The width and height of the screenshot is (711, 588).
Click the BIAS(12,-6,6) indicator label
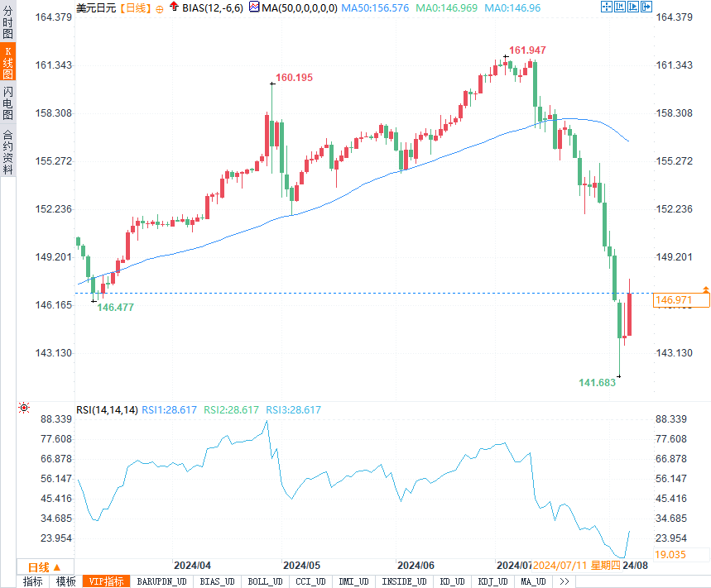point(213,7)
